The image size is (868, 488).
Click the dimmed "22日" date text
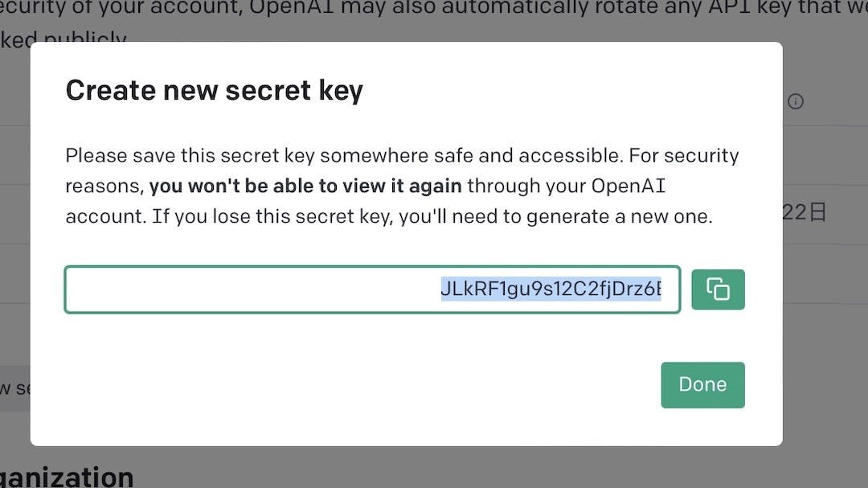pyautogui.click(x=805, y=213)
